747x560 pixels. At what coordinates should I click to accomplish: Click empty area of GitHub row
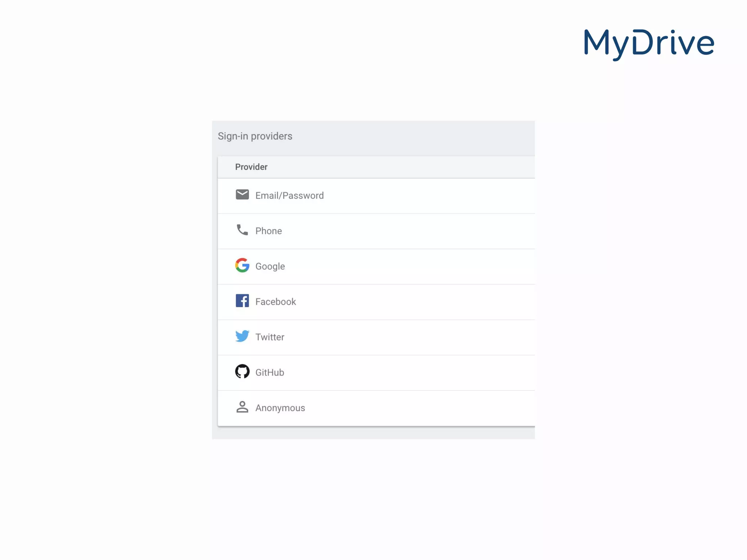click(x=419, y=373)
